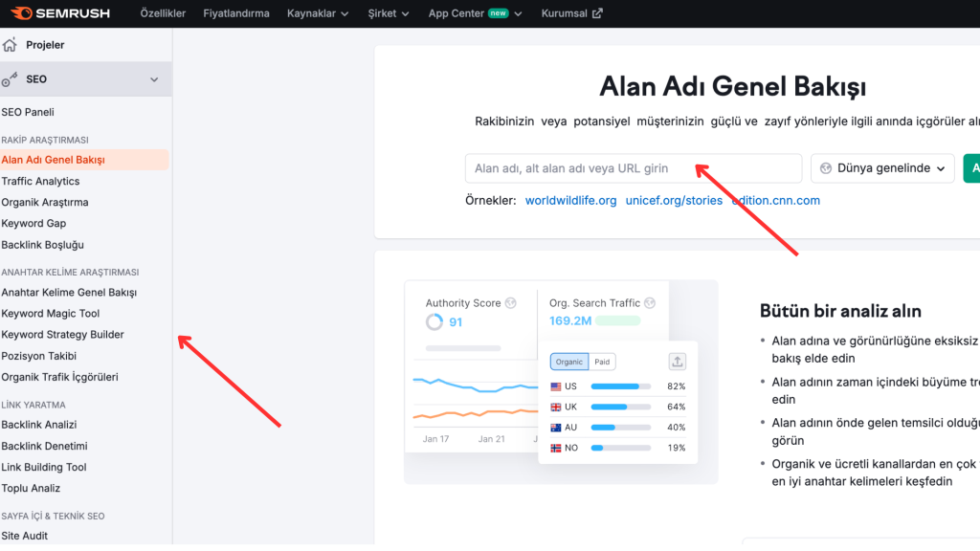
Task: Open the Dünya genelinde country dropdown
Action: (882, 168)
